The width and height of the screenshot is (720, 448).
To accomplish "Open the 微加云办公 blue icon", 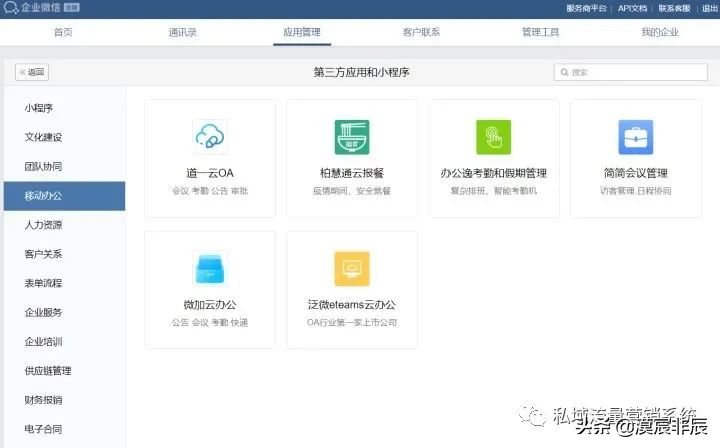I will [x=210, y=269].
